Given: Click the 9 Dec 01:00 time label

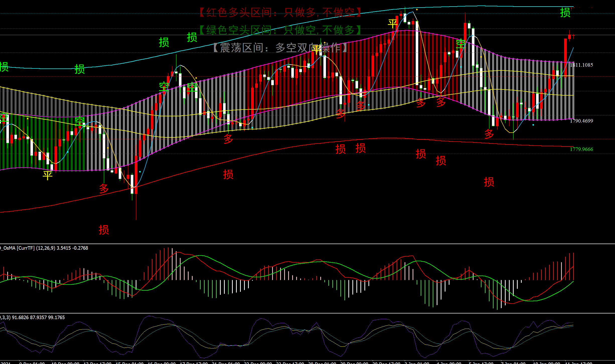Looking at the screenshot, I should click(32, 362).
